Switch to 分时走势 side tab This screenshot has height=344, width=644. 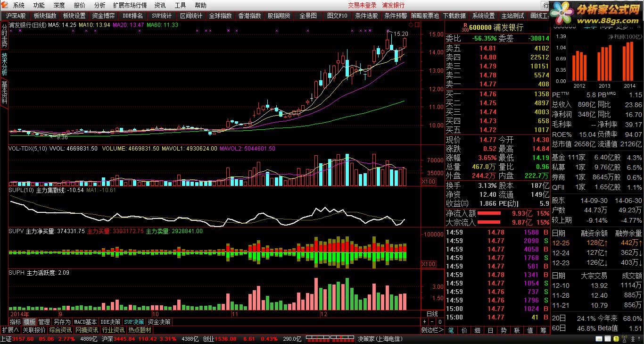[4, 36]
